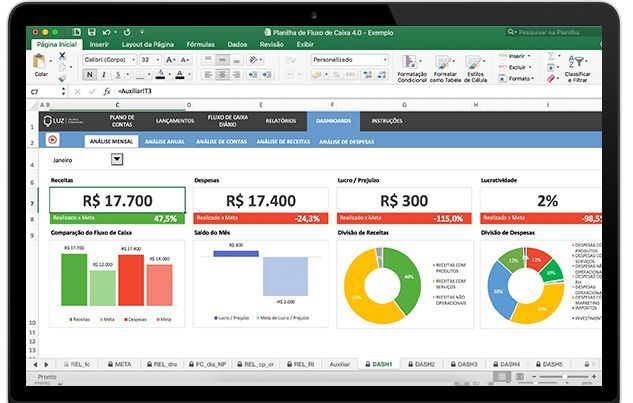This screenshot has width=633, height=403.
Task: Open the customize quick access toolbar arrow
Action: (142, 31)
